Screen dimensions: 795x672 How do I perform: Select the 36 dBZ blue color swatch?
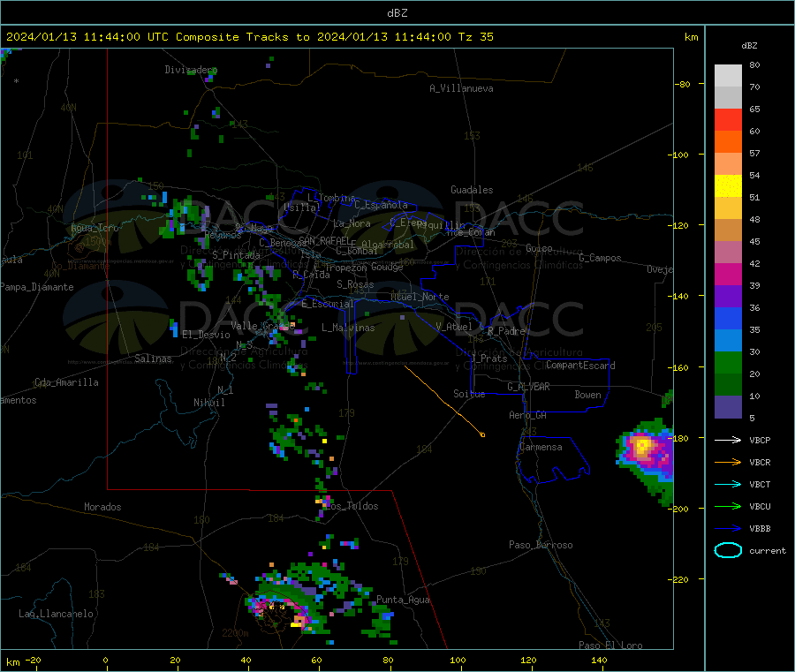click(728, 318)
